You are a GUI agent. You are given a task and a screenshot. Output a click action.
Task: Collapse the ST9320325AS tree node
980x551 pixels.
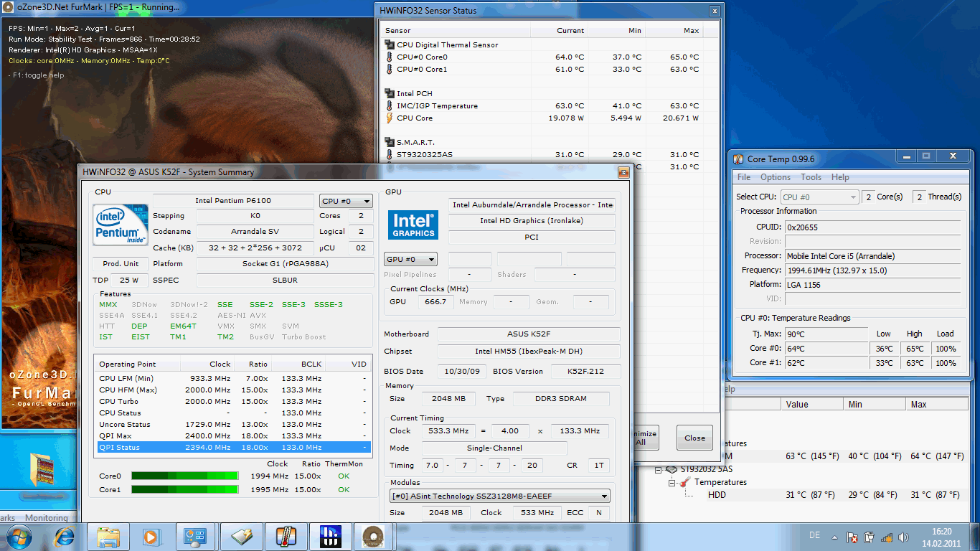coord(659,469)
